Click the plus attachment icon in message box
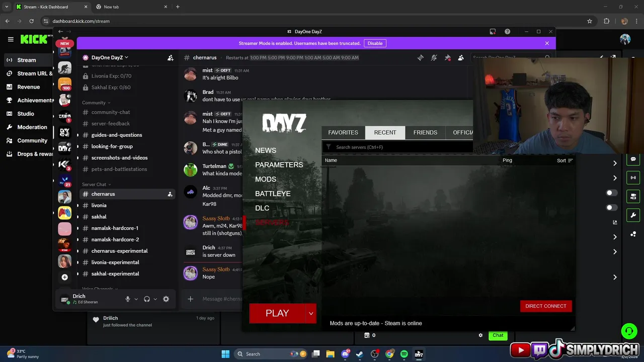Viewport: 644px width, 362px height. coord(190,299)
